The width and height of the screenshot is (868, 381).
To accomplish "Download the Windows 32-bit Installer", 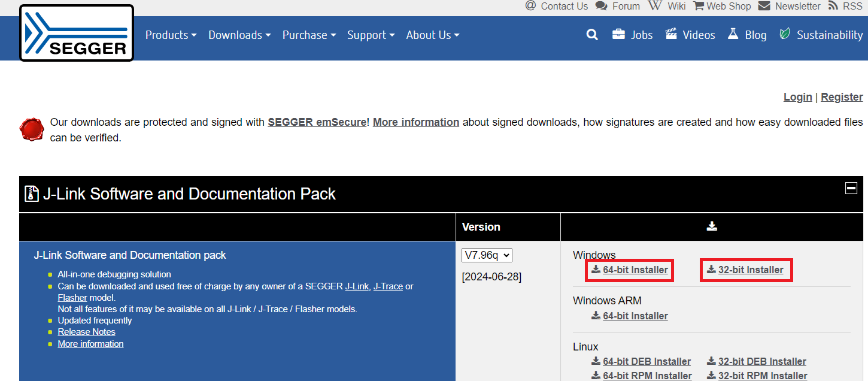I will 751,270.
